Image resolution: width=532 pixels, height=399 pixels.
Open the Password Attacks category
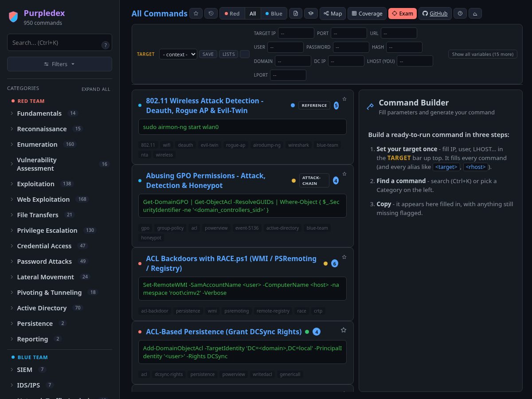point(59,262)
